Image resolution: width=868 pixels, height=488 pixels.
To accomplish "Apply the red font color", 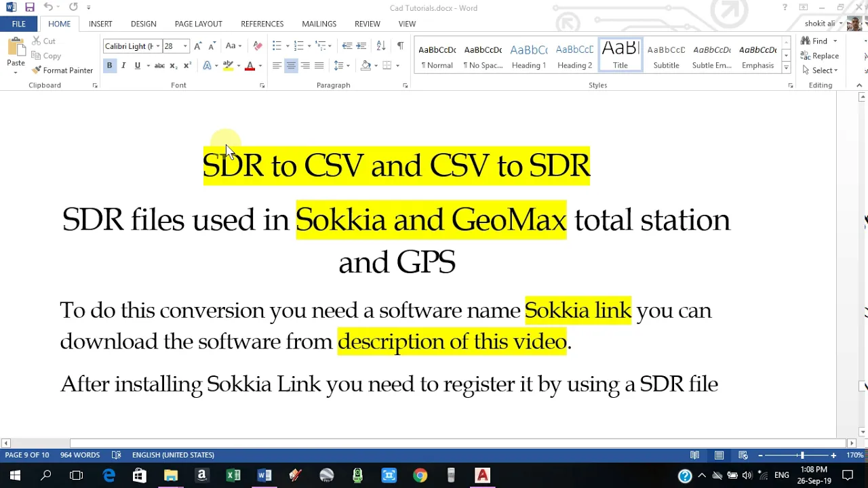I will click(250, 66).
